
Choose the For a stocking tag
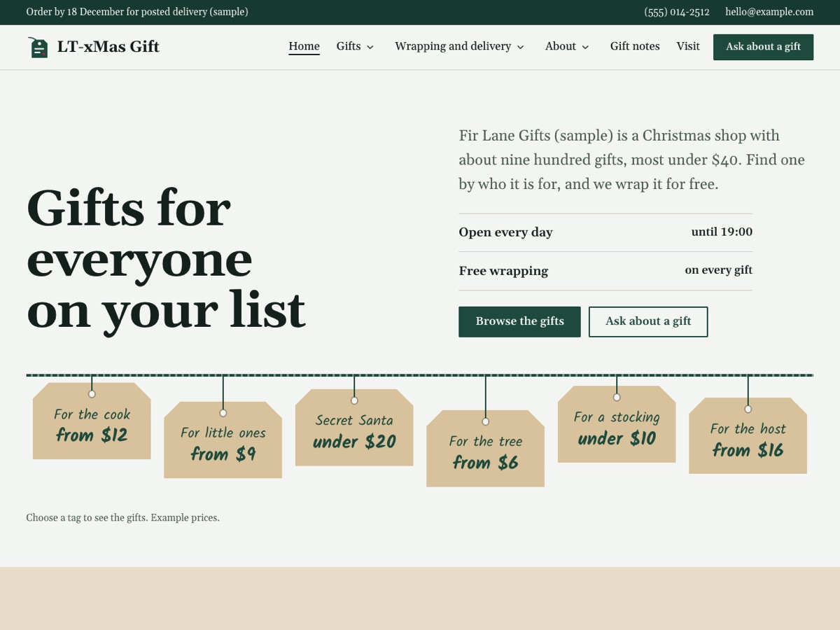point(617,424)
